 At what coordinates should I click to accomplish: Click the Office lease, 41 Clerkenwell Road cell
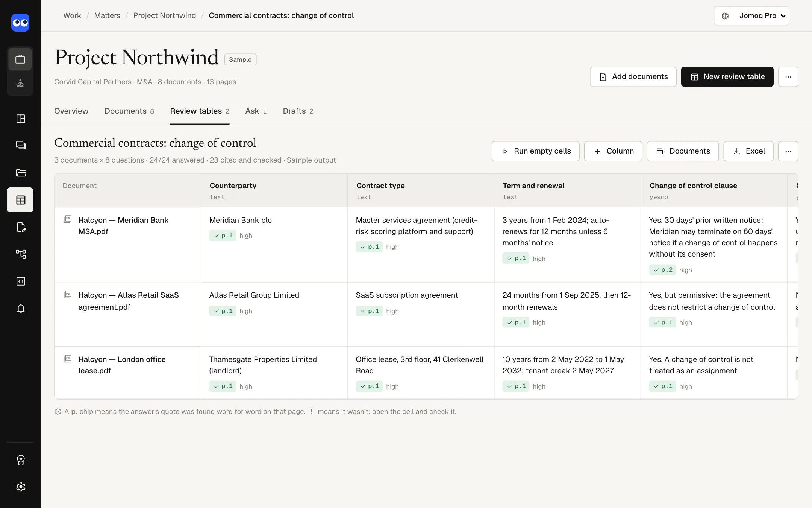(x=421, y=373)
